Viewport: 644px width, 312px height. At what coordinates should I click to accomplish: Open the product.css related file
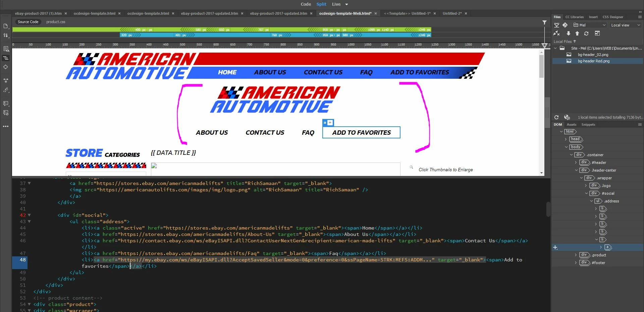[x=56, y=22]
